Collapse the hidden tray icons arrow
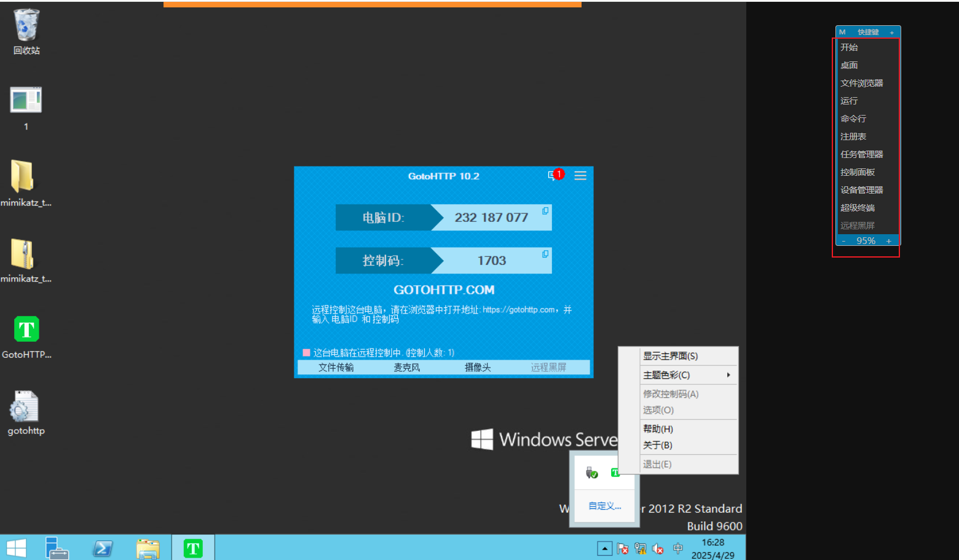959x560 pixels. [x=604, y=548]
